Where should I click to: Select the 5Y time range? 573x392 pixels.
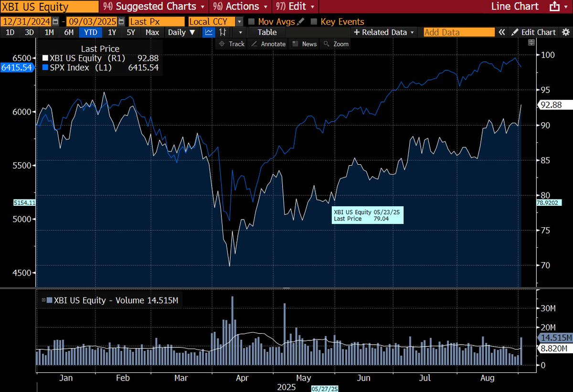click(131, 32)
